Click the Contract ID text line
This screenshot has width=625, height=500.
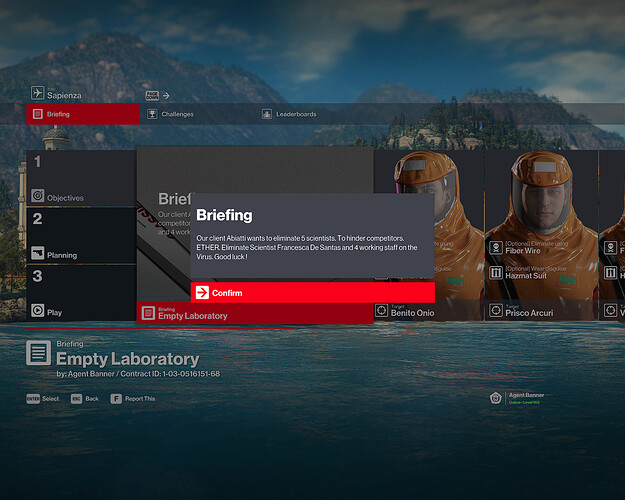pyautogui.click(x=138, y=374)
